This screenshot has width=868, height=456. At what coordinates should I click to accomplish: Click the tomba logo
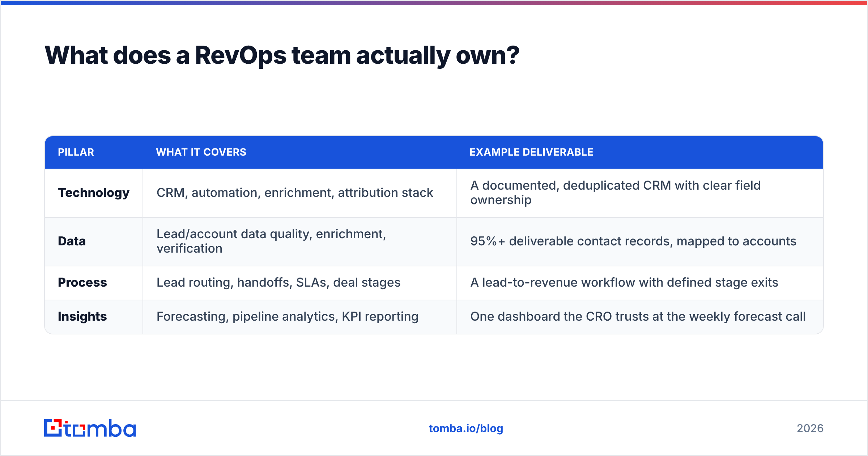click(x=90, y=428)
